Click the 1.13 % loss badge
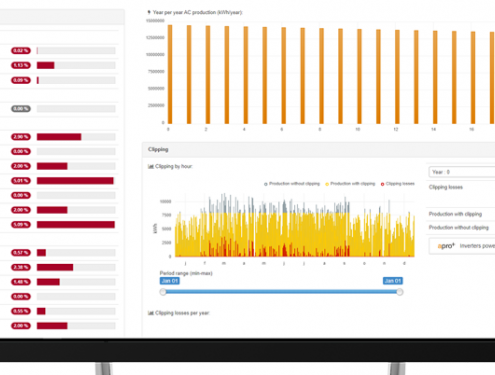Image resolution: width=495 pixels, height=375 pixels. pos(21,65)
